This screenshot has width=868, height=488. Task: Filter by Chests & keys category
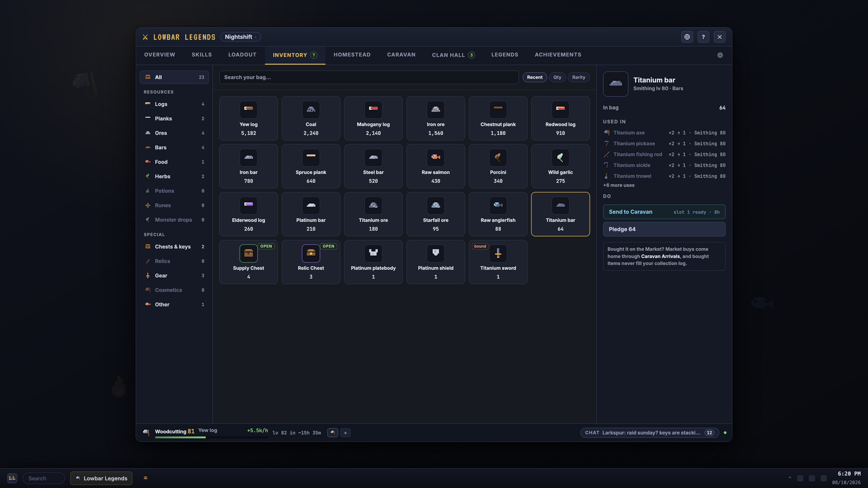click(174, 247)
